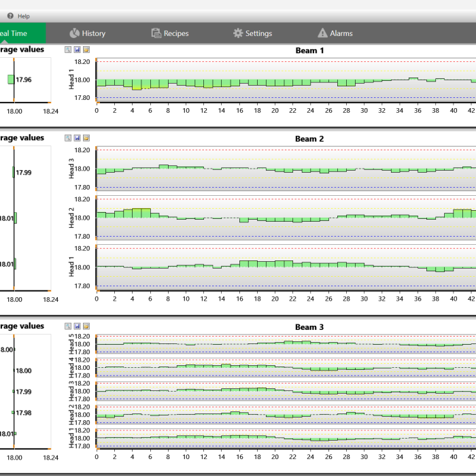Click the zoom icon above Beam 3 chart
The height and width of the screenshot is (476, 476).
68,326
